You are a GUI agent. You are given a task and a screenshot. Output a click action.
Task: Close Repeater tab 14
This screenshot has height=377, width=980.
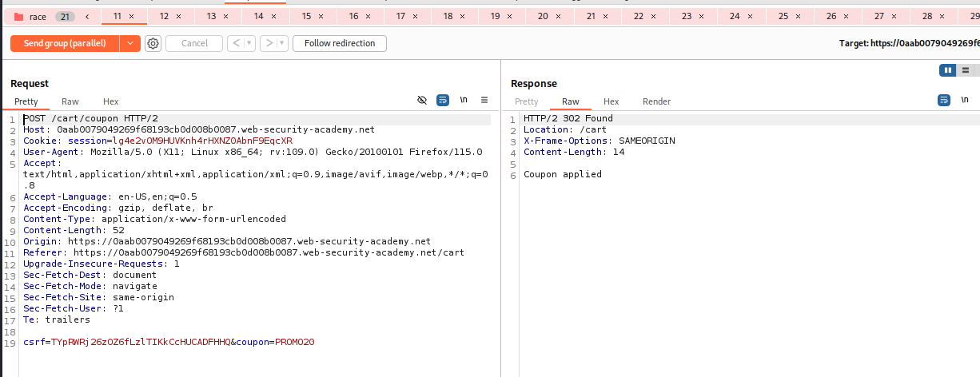(273, 17)
